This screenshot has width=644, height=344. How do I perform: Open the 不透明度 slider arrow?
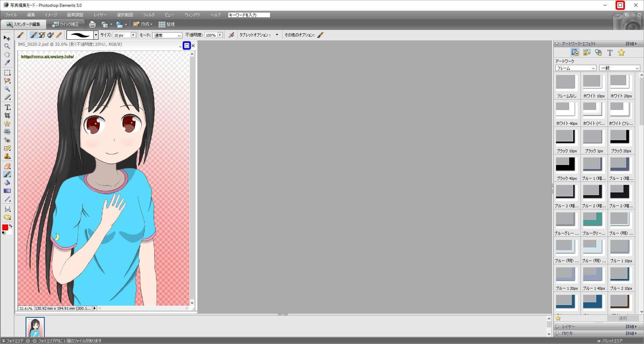220,35
